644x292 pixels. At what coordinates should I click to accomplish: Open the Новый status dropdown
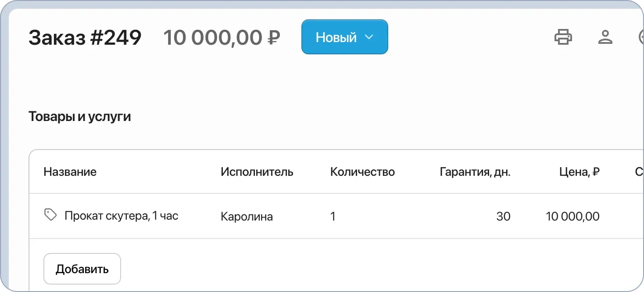click(344, 37)
